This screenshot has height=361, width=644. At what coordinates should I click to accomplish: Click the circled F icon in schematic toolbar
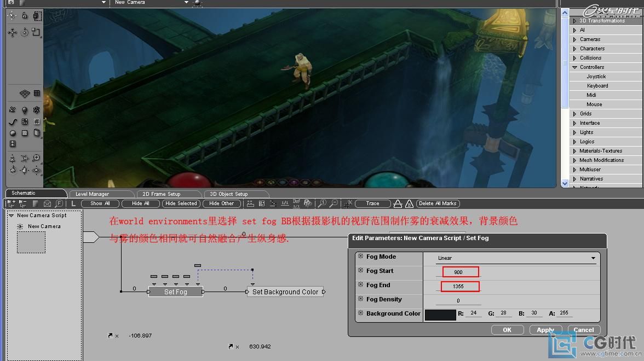[x=59, y=203]
